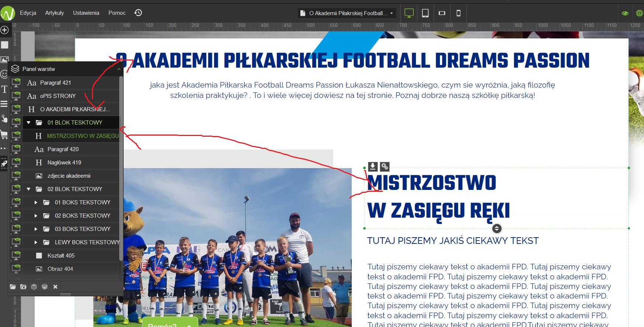
Task: Click the new folder icon in layers footer
Action: click(13, 287)
